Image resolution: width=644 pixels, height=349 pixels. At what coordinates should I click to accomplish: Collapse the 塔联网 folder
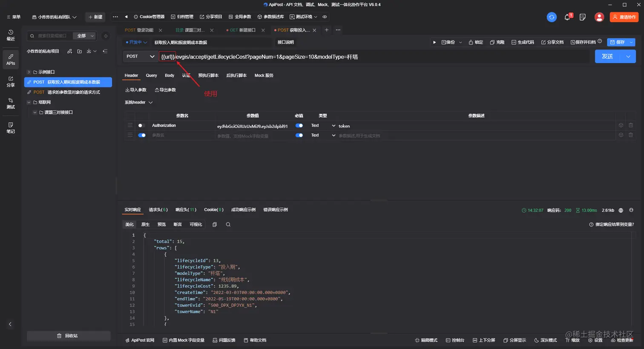pyautogui.click(x=29, y=102)
